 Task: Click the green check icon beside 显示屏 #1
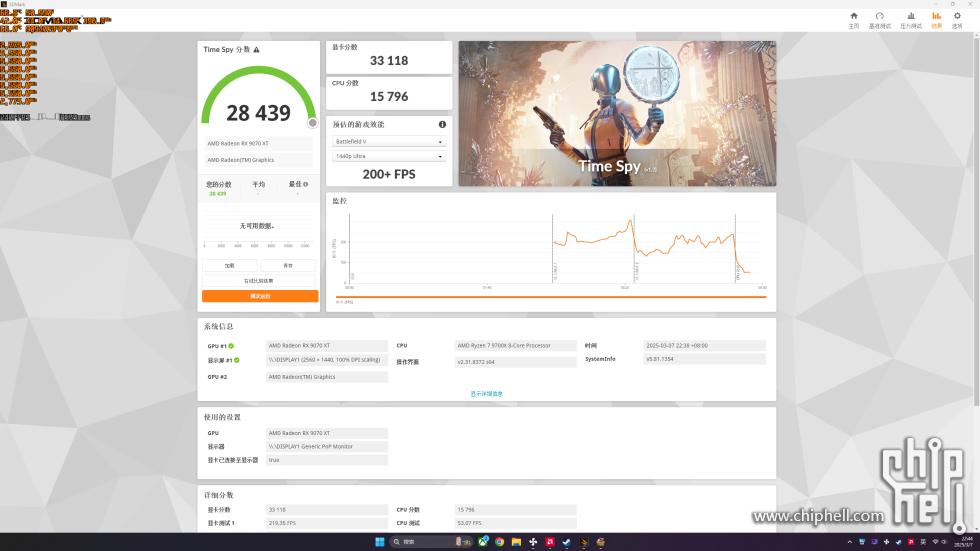[x=237, y=360]
